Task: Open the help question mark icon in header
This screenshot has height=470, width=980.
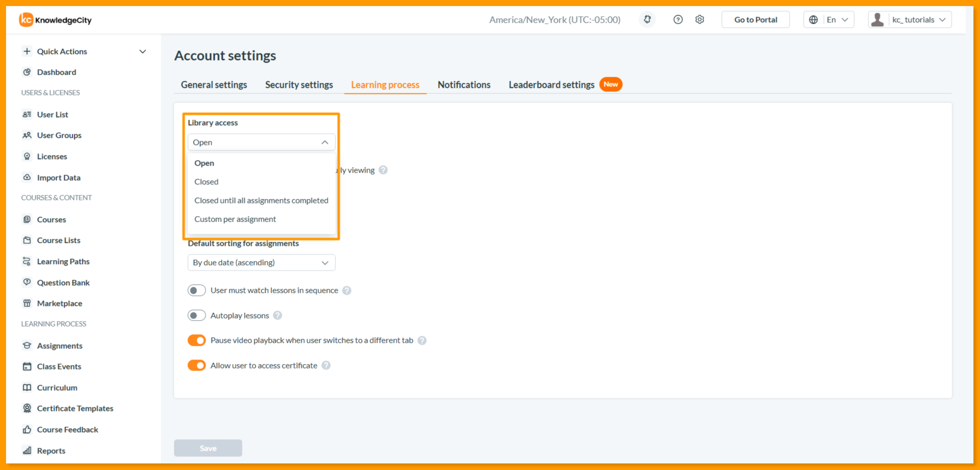Action: pyautogui.click(x=678, y=20)
